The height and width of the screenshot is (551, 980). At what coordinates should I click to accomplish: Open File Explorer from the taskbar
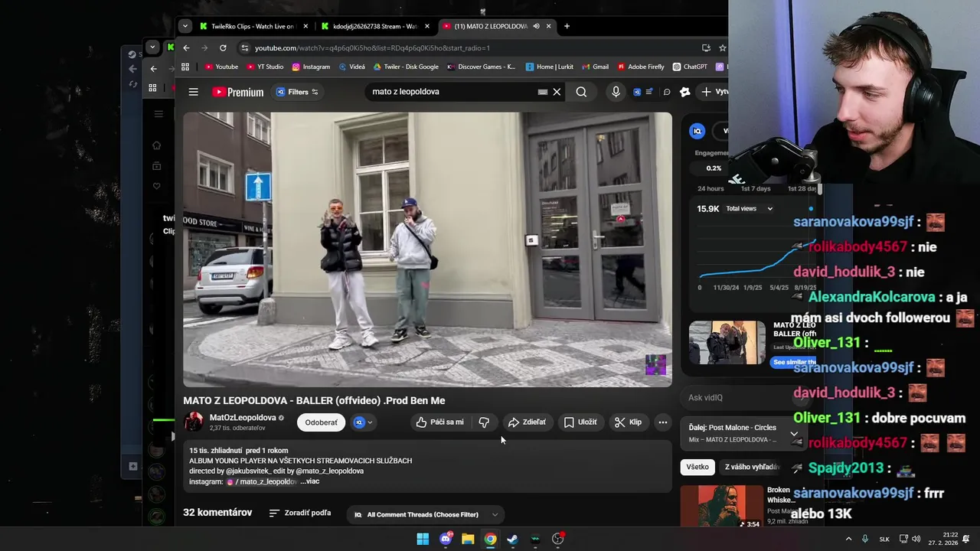(468, 539)
